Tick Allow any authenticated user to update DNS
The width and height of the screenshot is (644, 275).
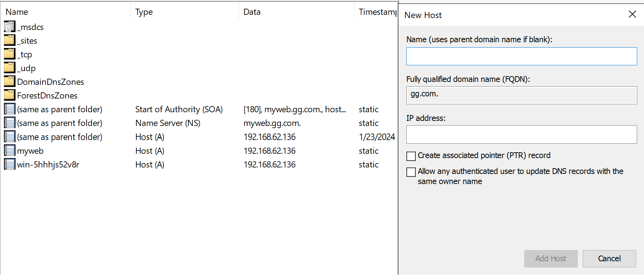pos(411,172)
